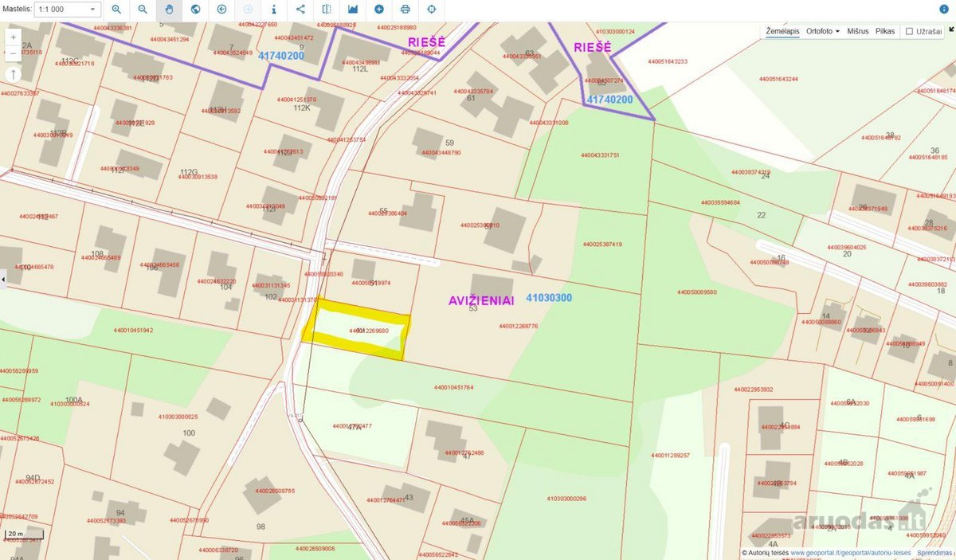Viewport: 956px width, 560px height.
Task: Open the map compare swipe tool
Action: coord(327,10)
